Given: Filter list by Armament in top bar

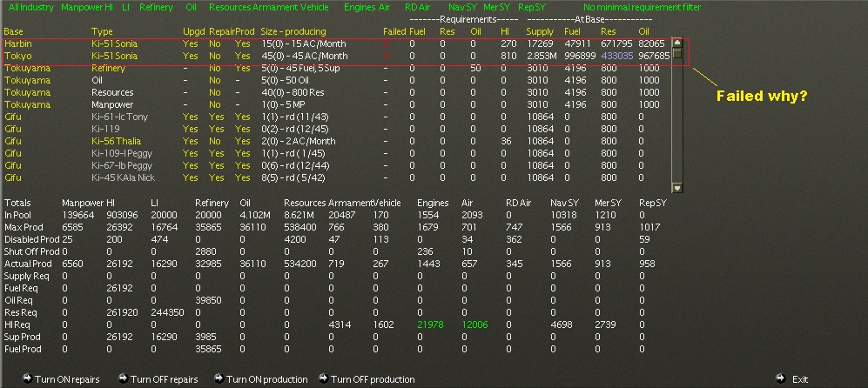Looking at the screenshot, I should [x=275, y=7].
